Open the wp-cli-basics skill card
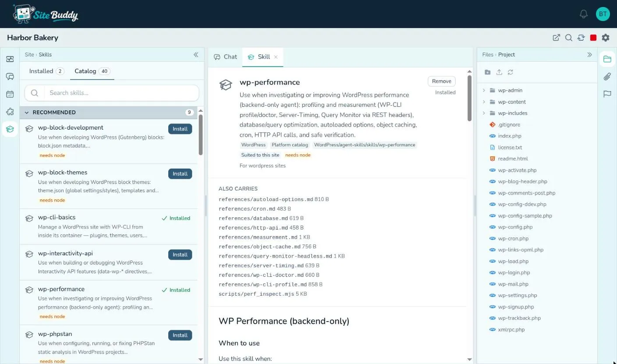Viewport: 617px width, 364px height. pos(108,226)
